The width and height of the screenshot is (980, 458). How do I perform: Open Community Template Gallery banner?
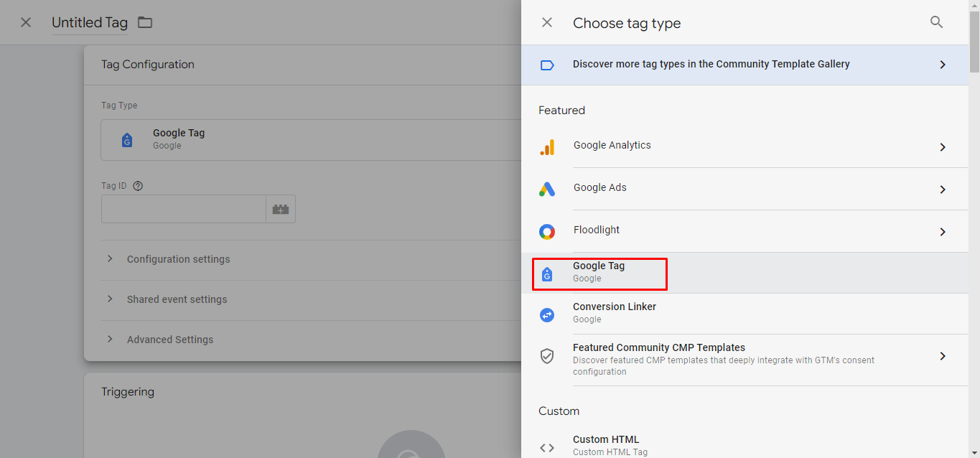pyautogui.click(x=745, y=65)
